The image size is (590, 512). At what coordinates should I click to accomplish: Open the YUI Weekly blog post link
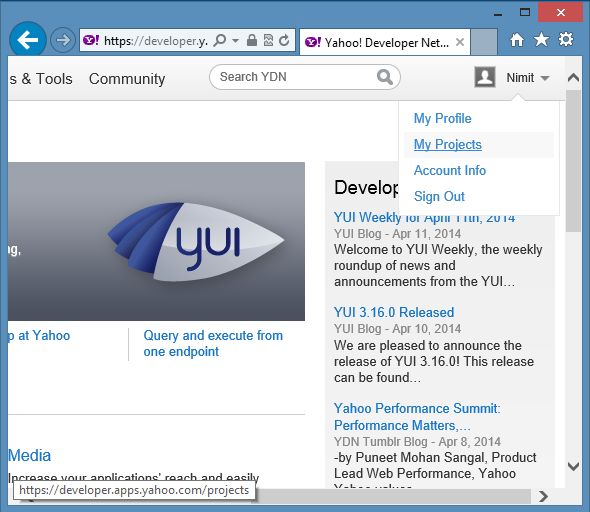(424, 217)
